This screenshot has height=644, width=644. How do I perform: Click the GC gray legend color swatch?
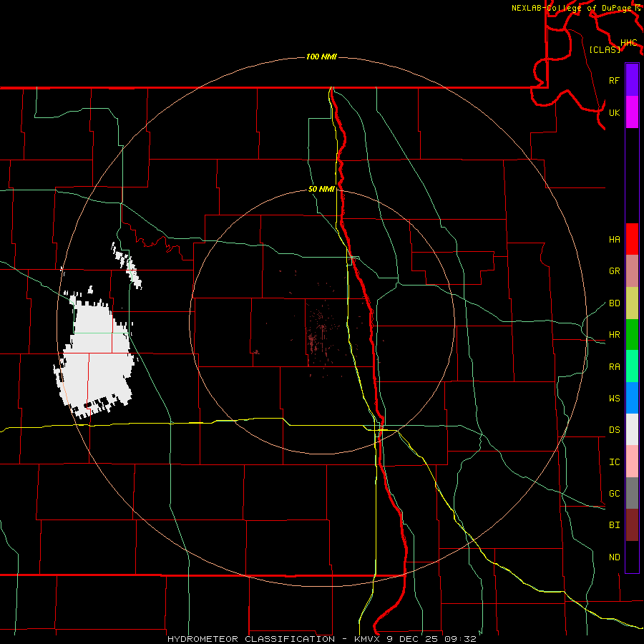point(632,493)
